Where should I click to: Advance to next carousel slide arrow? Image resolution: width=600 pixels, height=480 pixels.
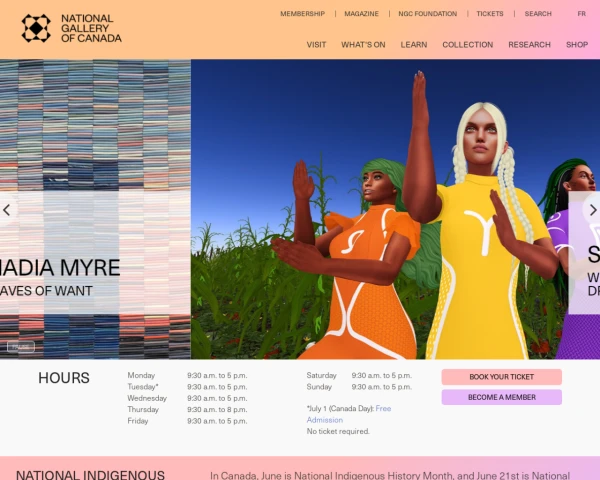click(593, 210)
